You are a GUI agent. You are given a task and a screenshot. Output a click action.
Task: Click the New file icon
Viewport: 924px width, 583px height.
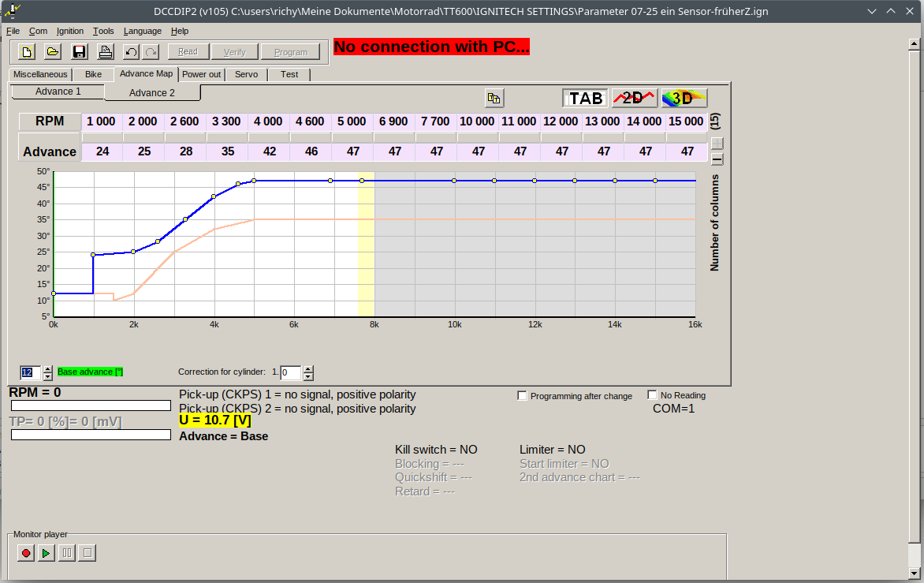[27, 52]
